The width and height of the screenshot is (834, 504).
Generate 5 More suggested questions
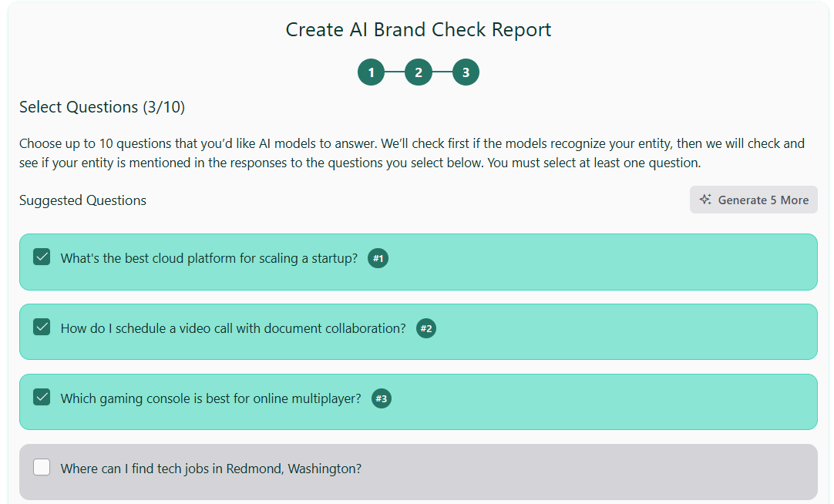pyautogui.click(x=753, y=200)
